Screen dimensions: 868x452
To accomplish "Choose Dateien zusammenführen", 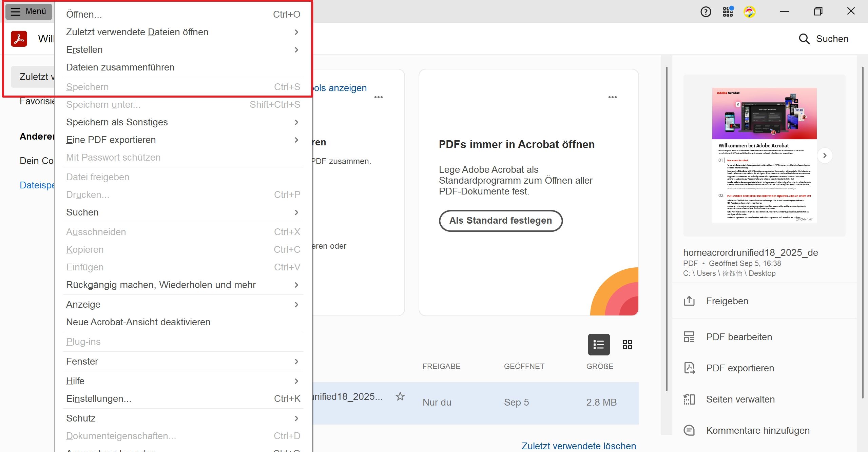I will point(183,67).
